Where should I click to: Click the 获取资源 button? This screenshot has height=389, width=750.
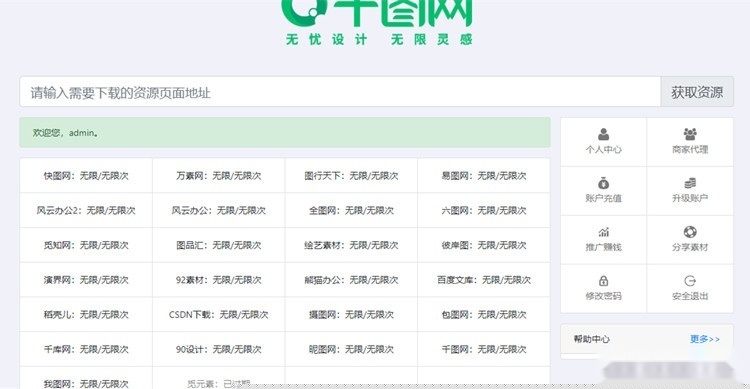pyautogui.click(x=697, y=92)
